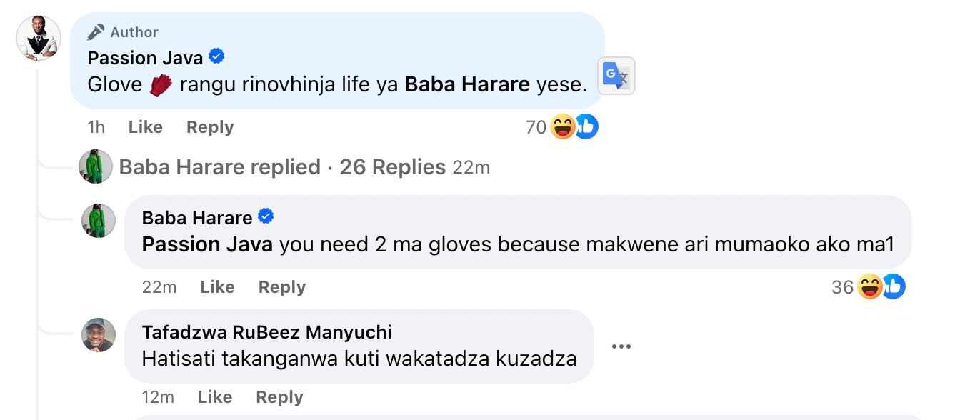Open Passion Java's profile picture

(x=39, y=38)
